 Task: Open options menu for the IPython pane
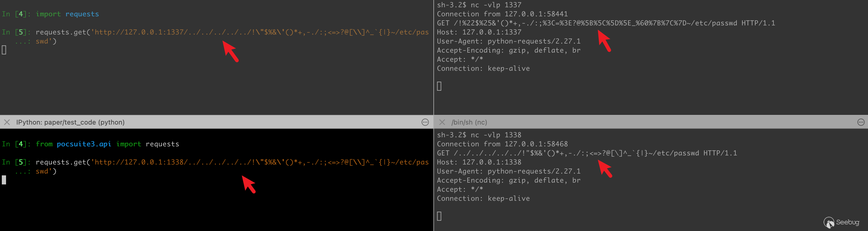pos(425,122)
